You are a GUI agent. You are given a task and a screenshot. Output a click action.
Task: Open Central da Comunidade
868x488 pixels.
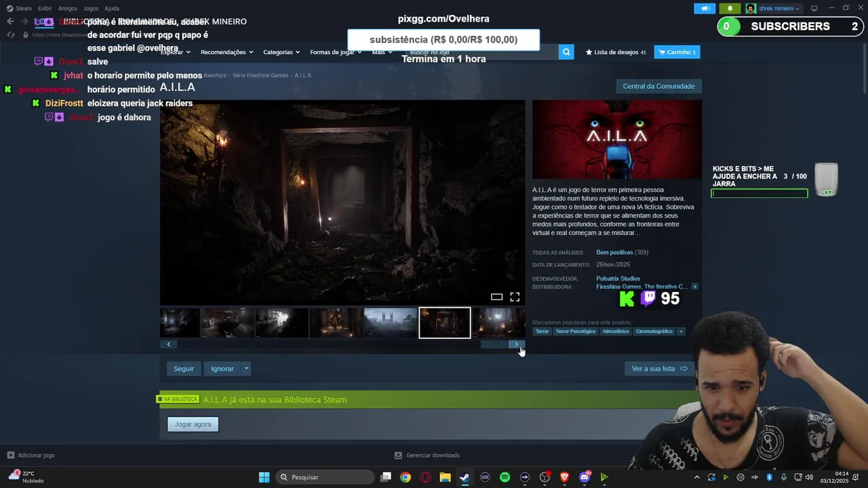[658, 86]
